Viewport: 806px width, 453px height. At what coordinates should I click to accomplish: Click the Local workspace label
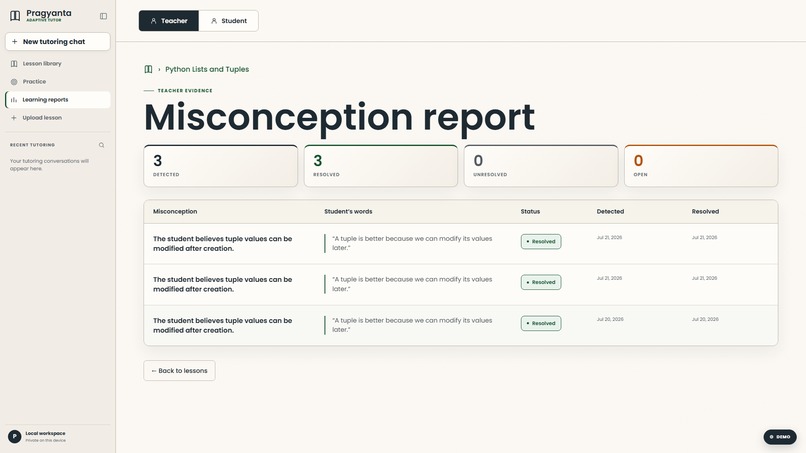(45, 433)
